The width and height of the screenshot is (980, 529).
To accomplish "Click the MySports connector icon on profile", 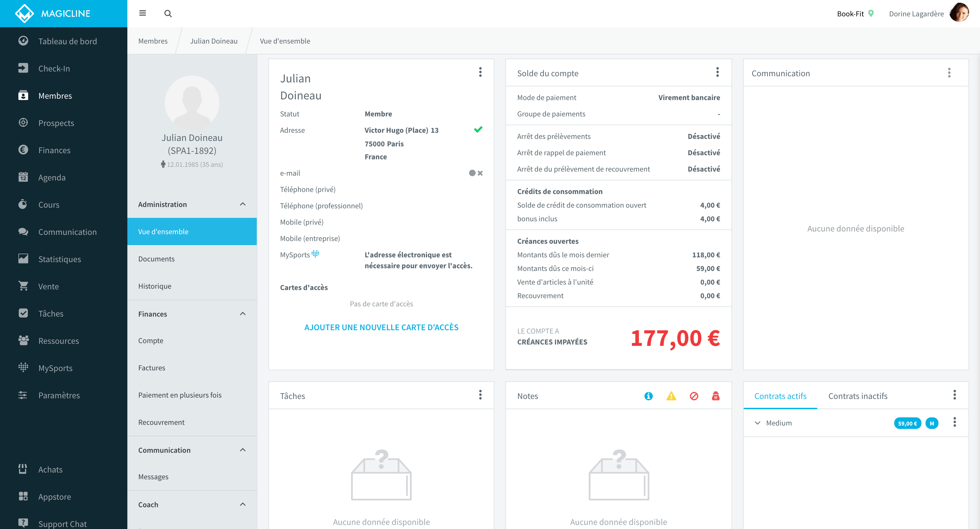I will pyautogui.click(x=317, y=254).
